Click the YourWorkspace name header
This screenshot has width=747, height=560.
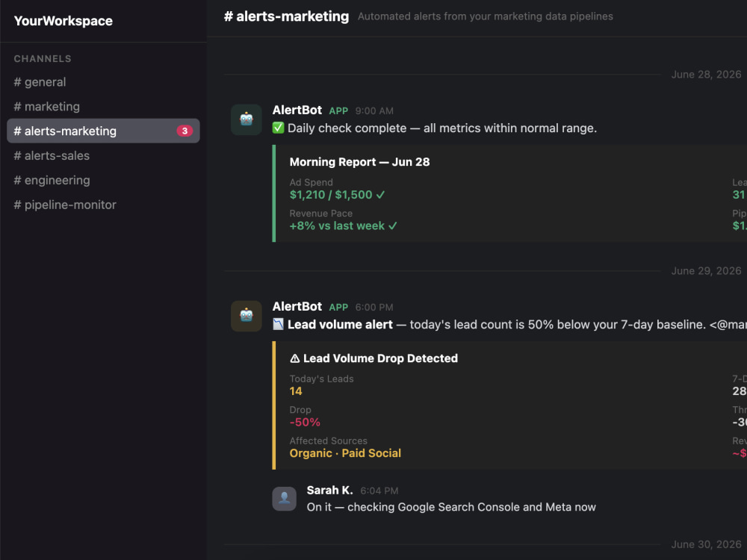[x=63, y=21]
